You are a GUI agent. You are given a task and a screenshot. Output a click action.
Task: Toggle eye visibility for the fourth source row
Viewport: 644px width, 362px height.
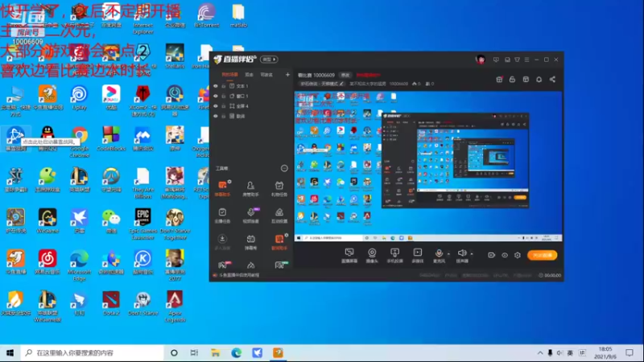[x=216, y=116]
